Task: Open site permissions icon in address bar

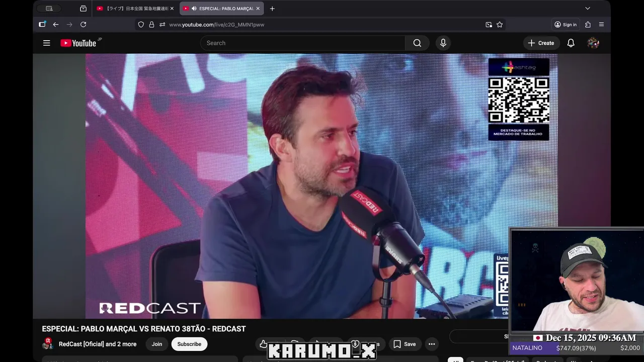Action: (162, 24)
